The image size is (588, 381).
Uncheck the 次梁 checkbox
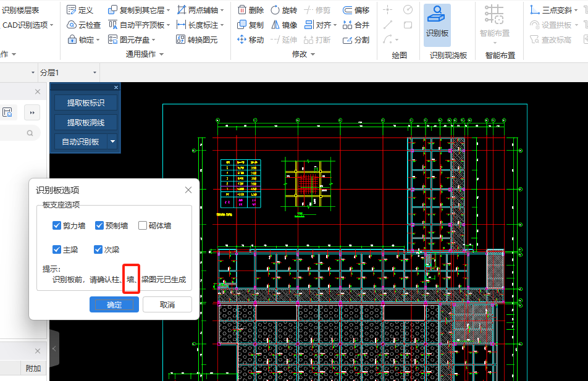pos(98,249)
